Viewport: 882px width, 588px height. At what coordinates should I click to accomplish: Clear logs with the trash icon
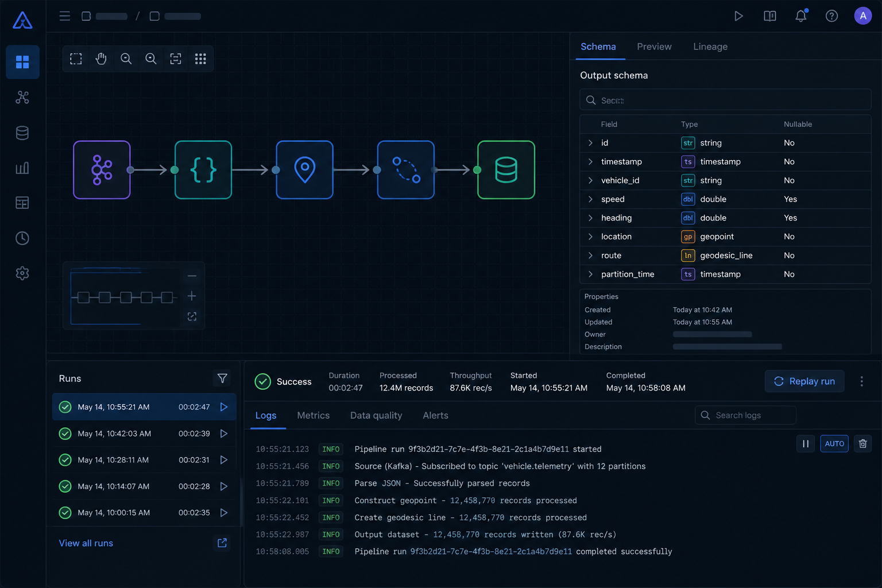point(862,444)
